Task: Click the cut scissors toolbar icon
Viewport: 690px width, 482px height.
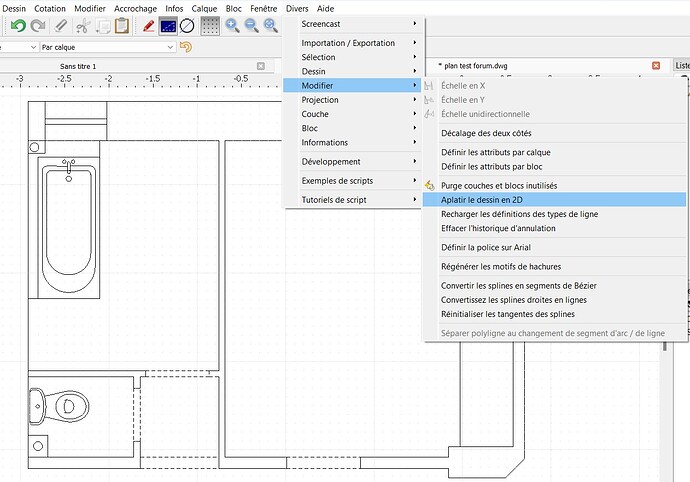Action: pyautogui.click(x=83, y=26)
